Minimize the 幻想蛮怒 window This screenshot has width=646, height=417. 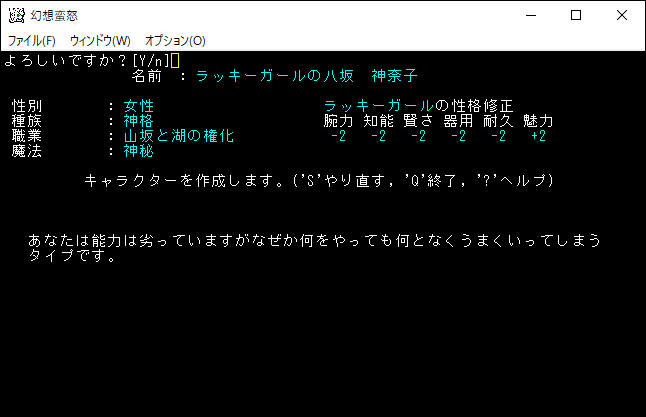(528, 15)
